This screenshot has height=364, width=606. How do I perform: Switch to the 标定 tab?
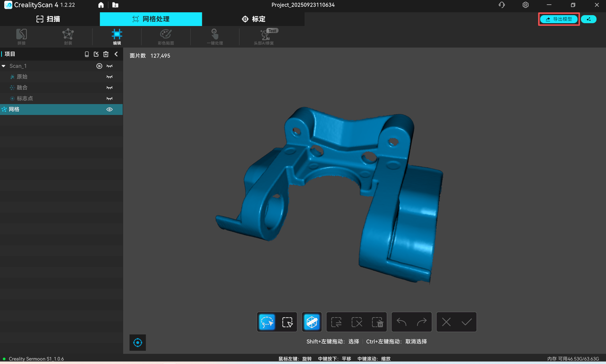253,19
